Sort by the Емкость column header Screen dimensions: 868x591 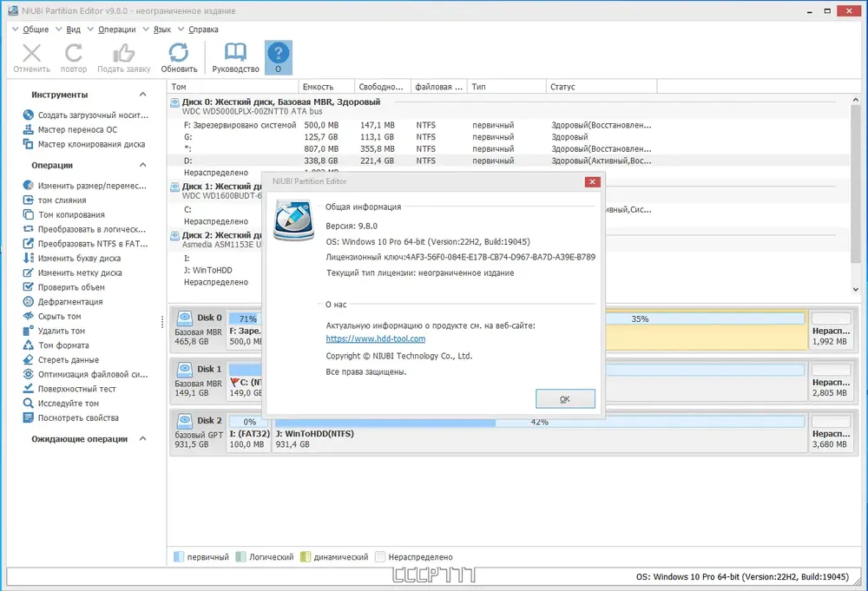point(326,86)
